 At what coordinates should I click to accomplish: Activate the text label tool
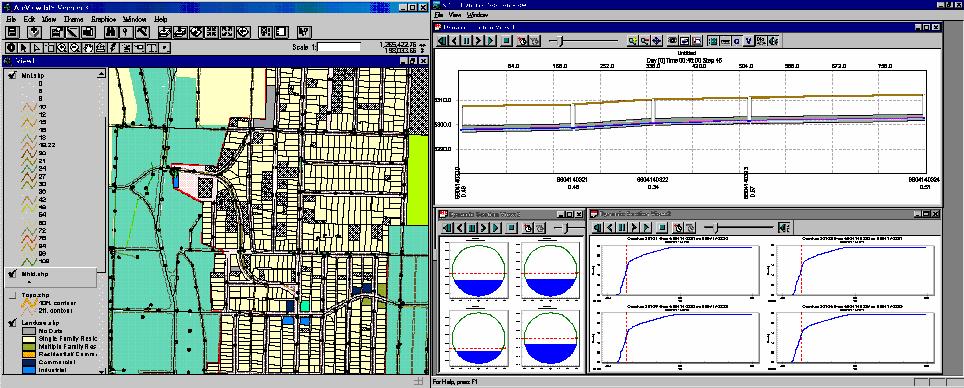(152, 47)
